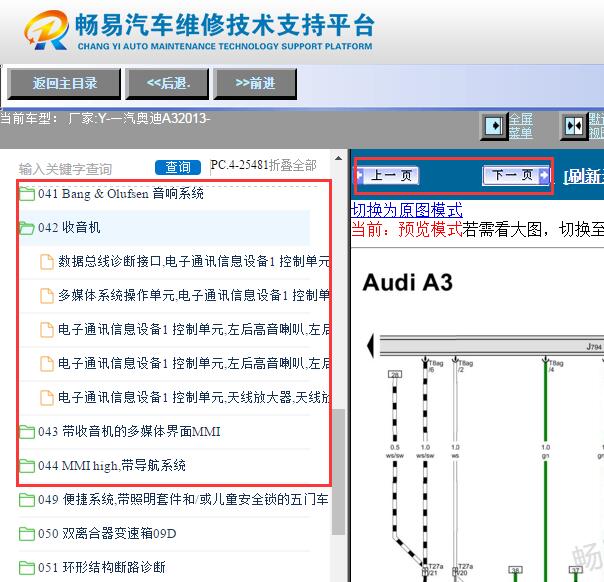This screenshot has height=582, width=604.
Task: Expand folder 041 Bang & Olufsen 音响系统
Action: [x=120, y=193]
